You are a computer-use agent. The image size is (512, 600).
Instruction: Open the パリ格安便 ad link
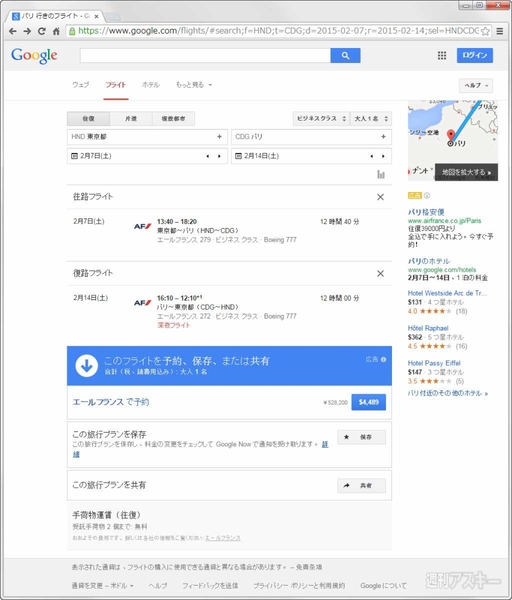426,212
